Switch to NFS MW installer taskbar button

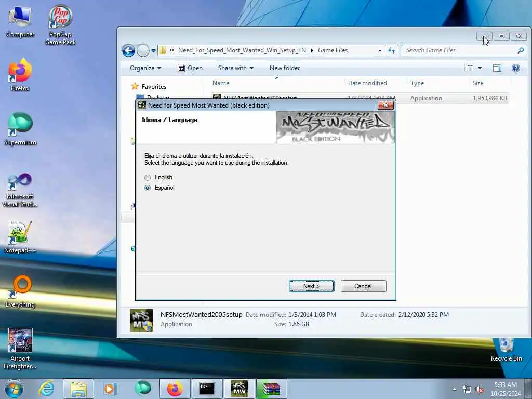point(239,389)
